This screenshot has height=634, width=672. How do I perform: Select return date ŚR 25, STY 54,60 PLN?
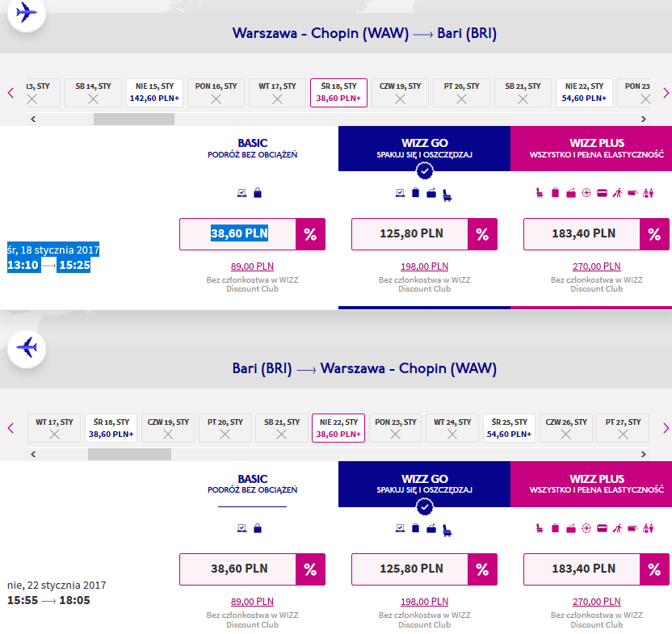509,428
